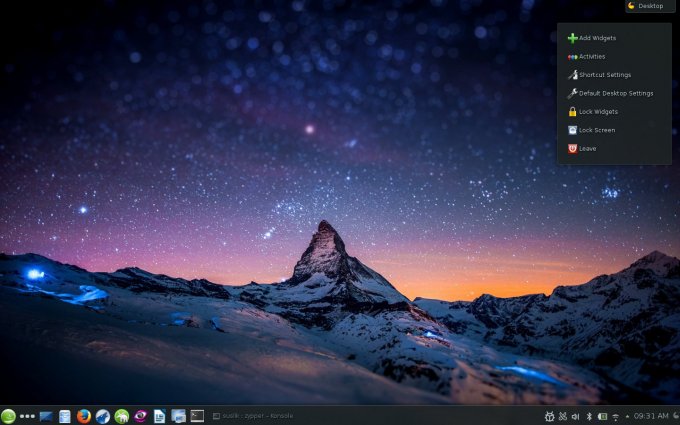The height and width of the screenshot is (425, 680).
Task: Open the battery indicator in tray
Action: (602, 417)
